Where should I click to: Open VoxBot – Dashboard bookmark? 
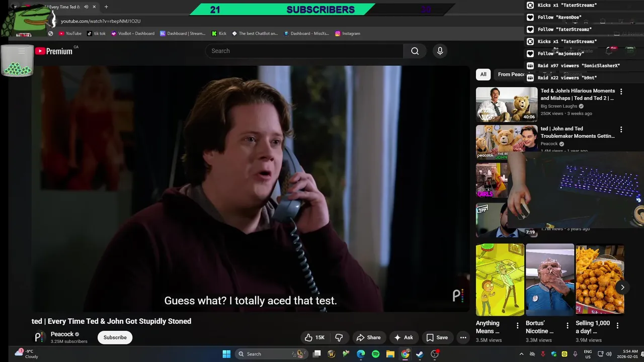[x=133, y=33]
